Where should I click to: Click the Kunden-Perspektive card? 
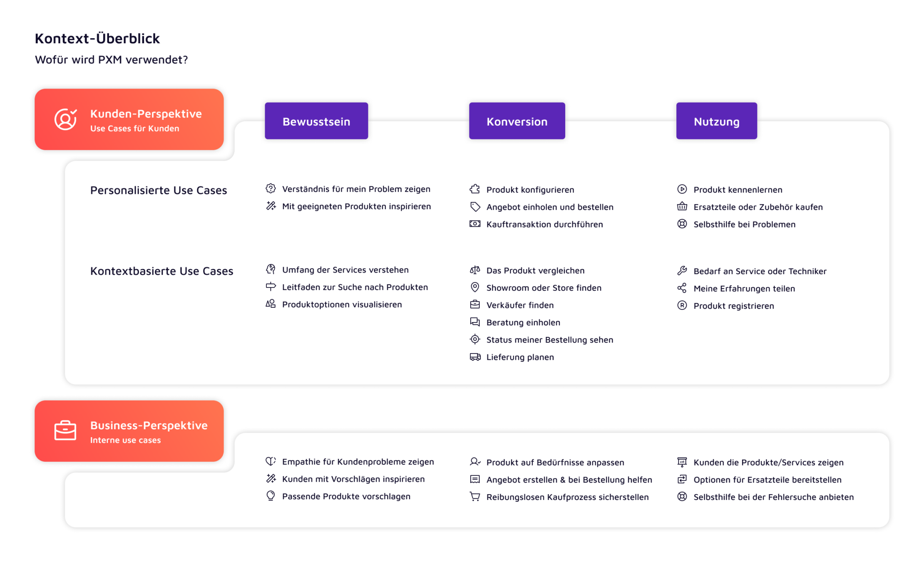click(x=129, y=119)
